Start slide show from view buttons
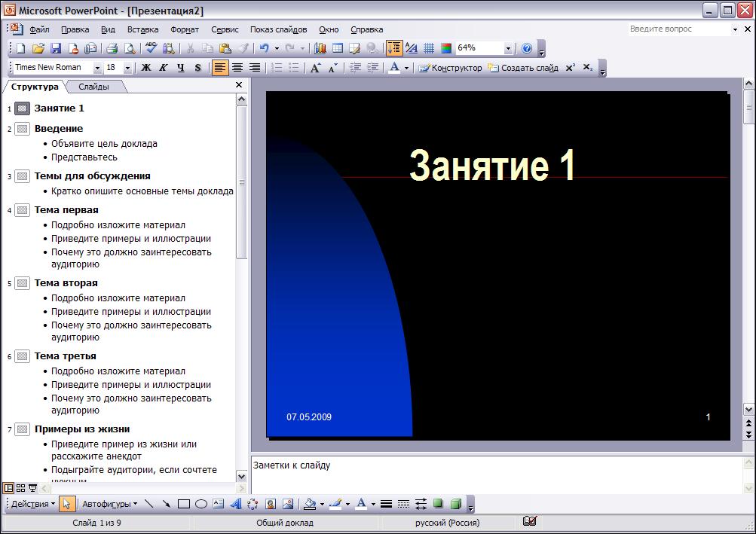Viewport: 756px width, 534px height. point(32,488)
